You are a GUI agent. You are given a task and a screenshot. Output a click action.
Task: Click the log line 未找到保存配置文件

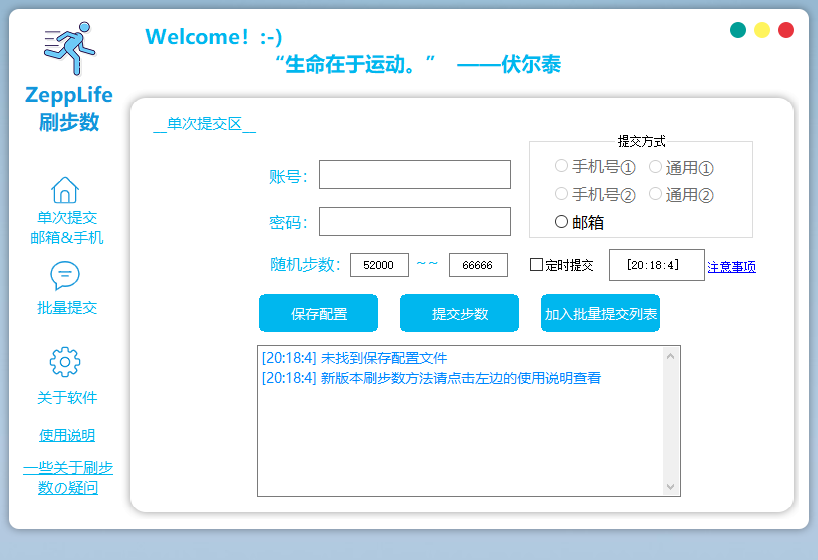[354, 358]
